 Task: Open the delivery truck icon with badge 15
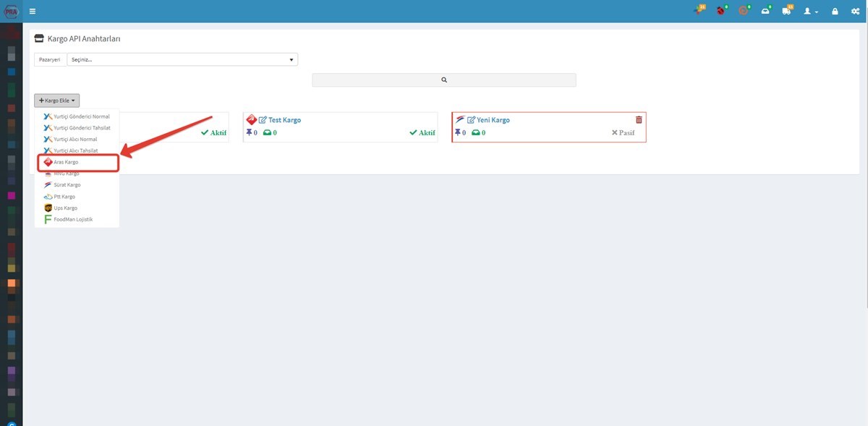[787, 11]
